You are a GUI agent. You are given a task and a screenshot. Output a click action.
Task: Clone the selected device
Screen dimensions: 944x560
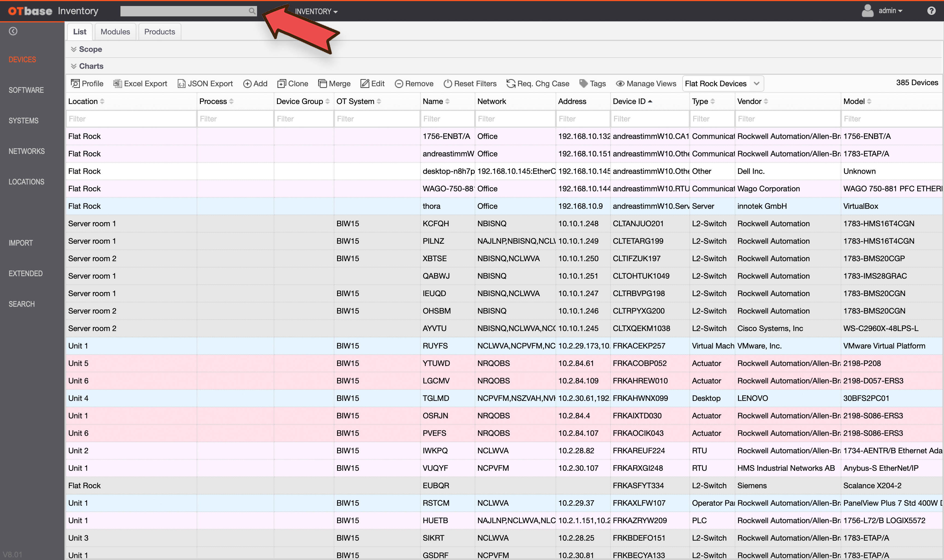tap(293, 84)
